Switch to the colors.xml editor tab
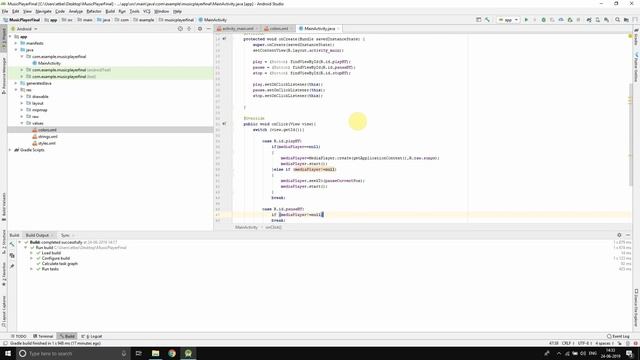The width and height of the screenshot is (640, 360). pyautogui.click(x=278, y=29)
